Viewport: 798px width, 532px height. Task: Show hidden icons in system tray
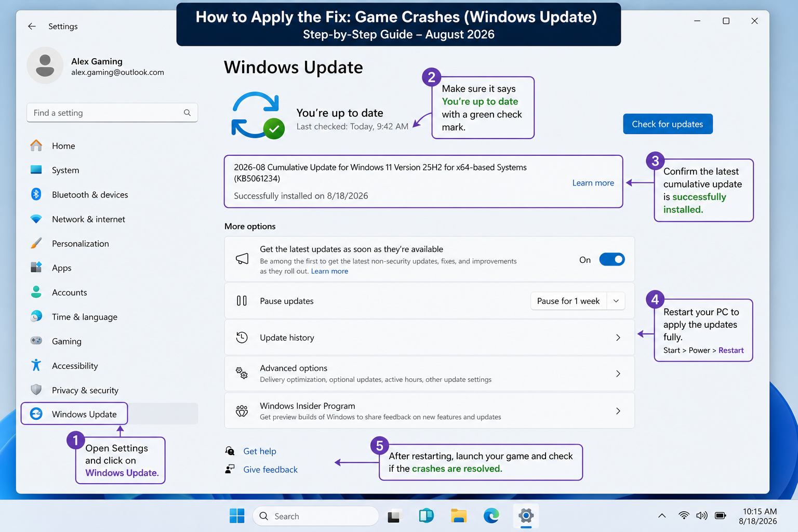662,516
